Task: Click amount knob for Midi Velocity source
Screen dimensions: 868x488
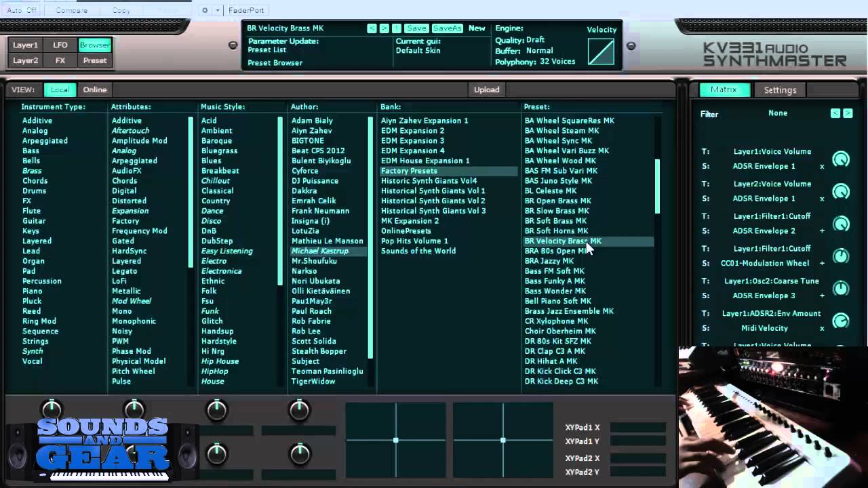Action: 841,321
